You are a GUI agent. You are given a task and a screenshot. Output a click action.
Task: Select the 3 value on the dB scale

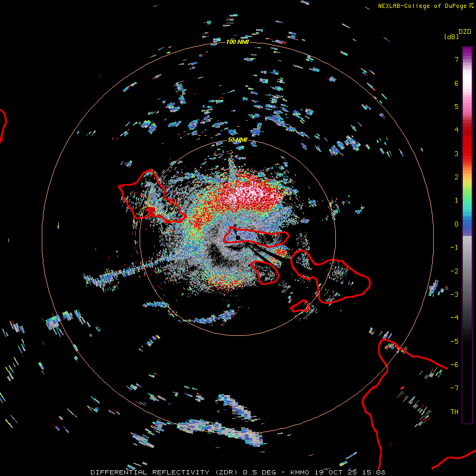coord(456,153)
